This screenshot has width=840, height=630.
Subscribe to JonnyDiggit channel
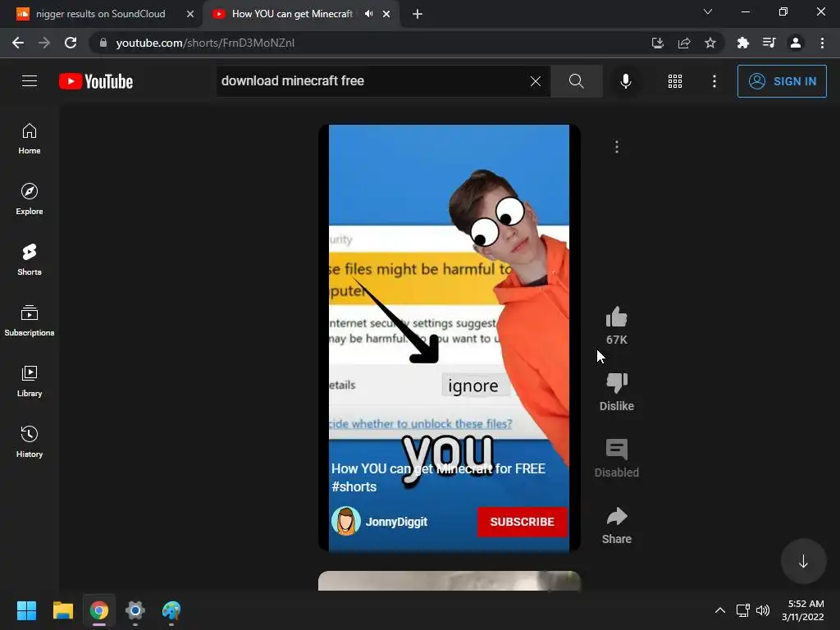click(x=522, y=522)
